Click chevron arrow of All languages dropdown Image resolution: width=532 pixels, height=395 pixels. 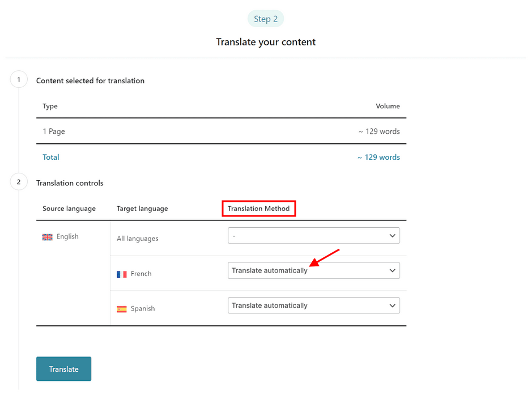pyautogui.click(x=392, y=236)
